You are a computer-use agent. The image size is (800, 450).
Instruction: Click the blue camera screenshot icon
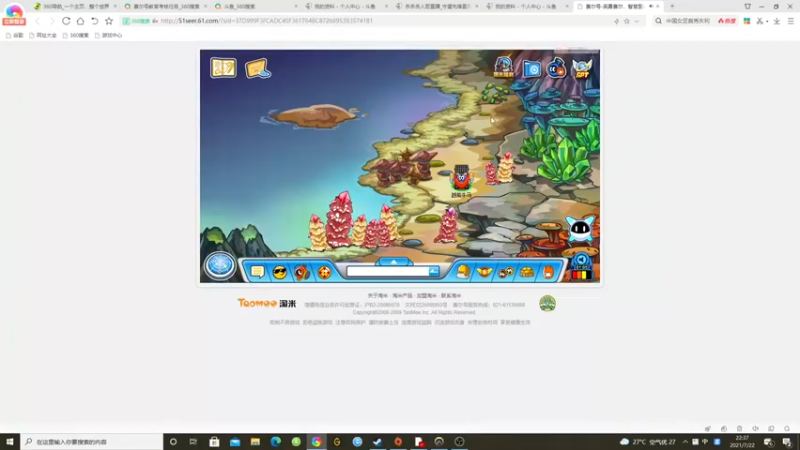point(532,68)
